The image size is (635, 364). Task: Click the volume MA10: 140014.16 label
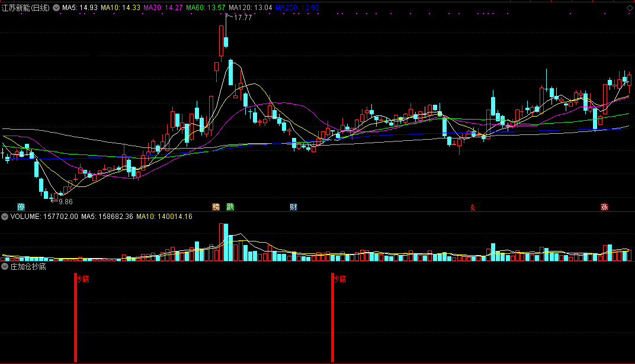pyautogui.click(x=164, y=217)
